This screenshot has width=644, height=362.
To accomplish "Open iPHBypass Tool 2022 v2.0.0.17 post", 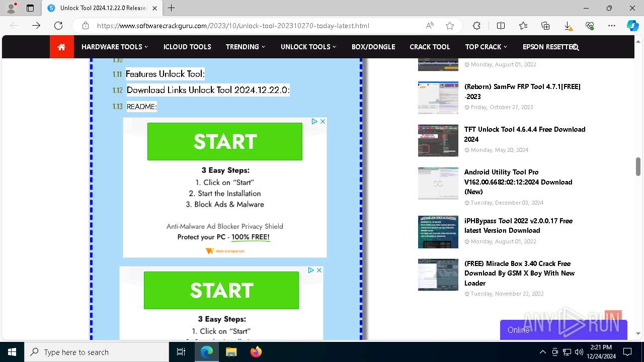I will coord(518,226).
